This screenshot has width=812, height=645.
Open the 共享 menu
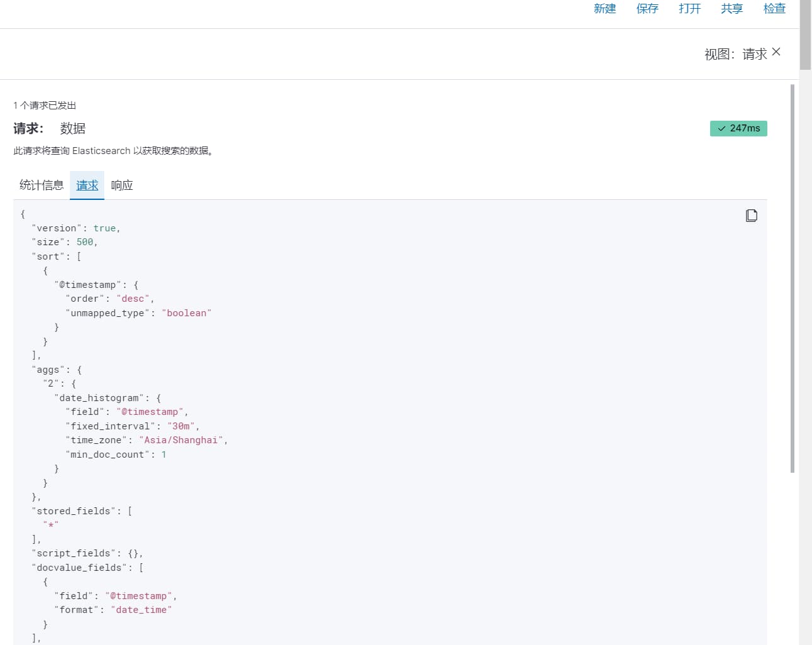731,9
